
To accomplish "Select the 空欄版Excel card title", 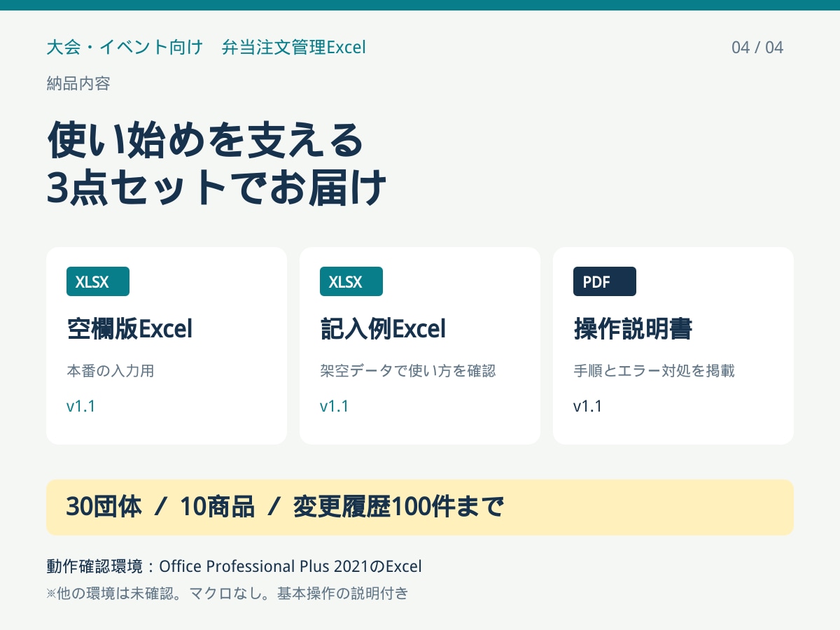I will click(129, 328).
